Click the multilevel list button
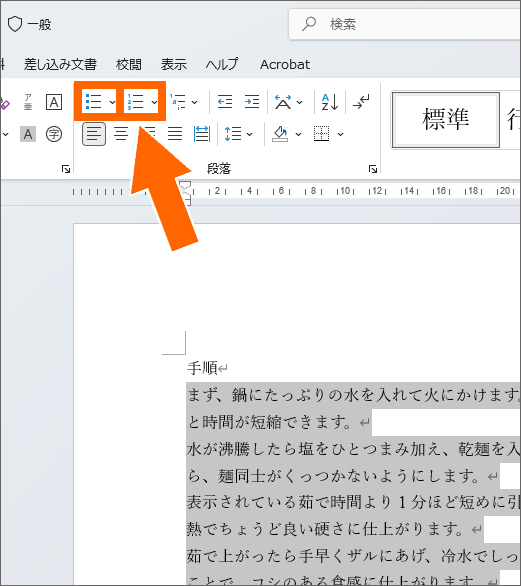Screen dimensions: 521x586 click(x=178, y=102)
